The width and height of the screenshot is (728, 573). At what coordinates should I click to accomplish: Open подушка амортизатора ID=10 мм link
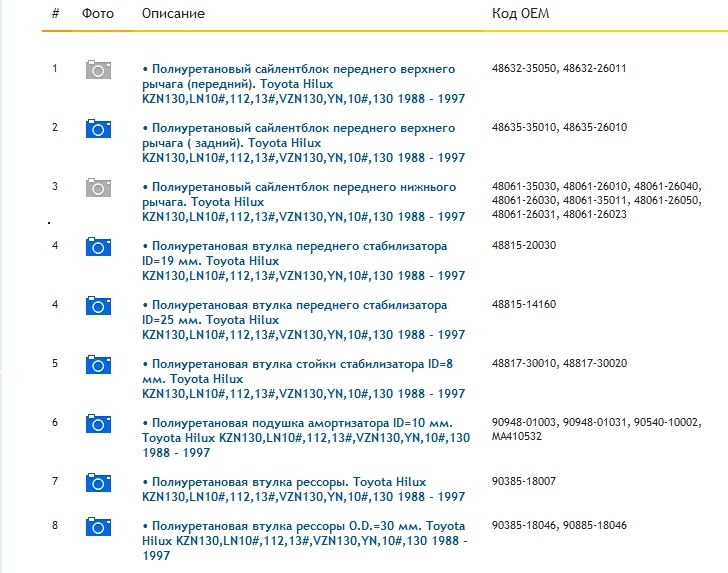(306, 437)
